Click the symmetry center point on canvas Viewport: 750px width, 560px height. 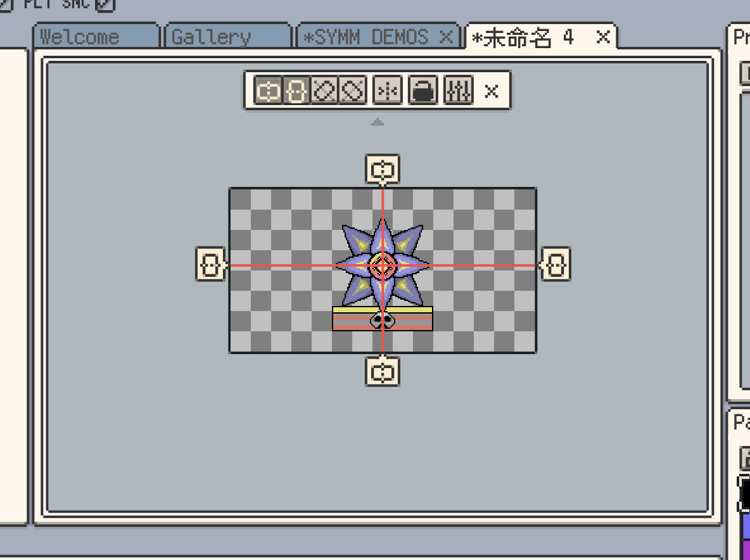coord(383,266)
